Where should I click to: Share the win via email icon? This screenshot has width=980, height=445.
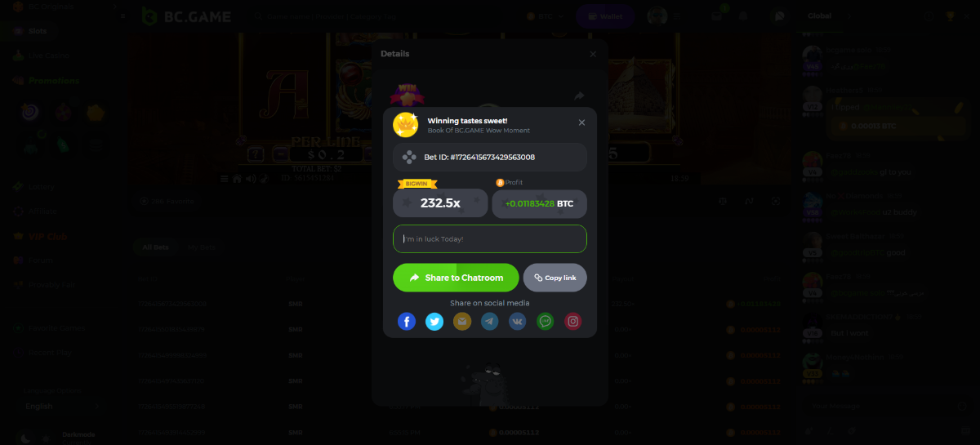462,322
